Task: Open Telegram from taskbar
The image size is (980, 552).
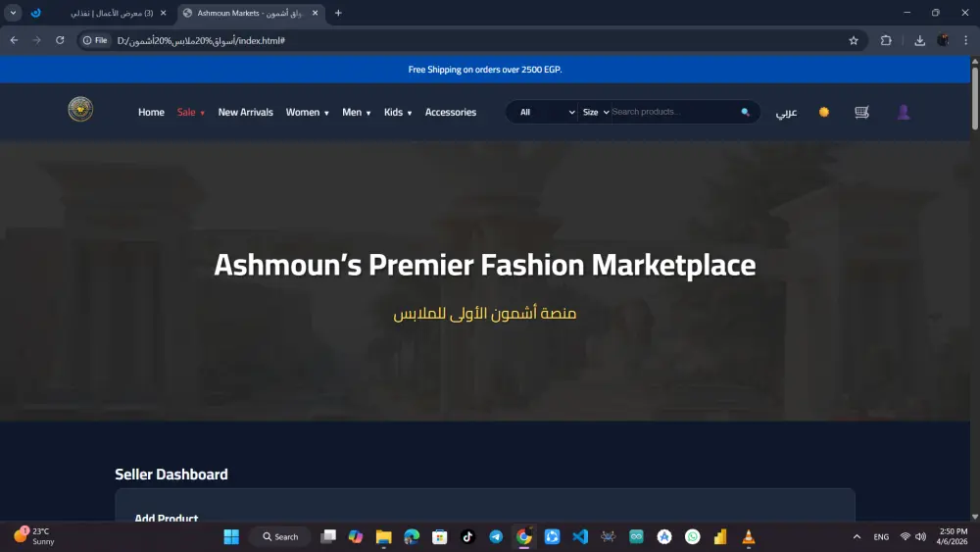Action: [496, 536]
